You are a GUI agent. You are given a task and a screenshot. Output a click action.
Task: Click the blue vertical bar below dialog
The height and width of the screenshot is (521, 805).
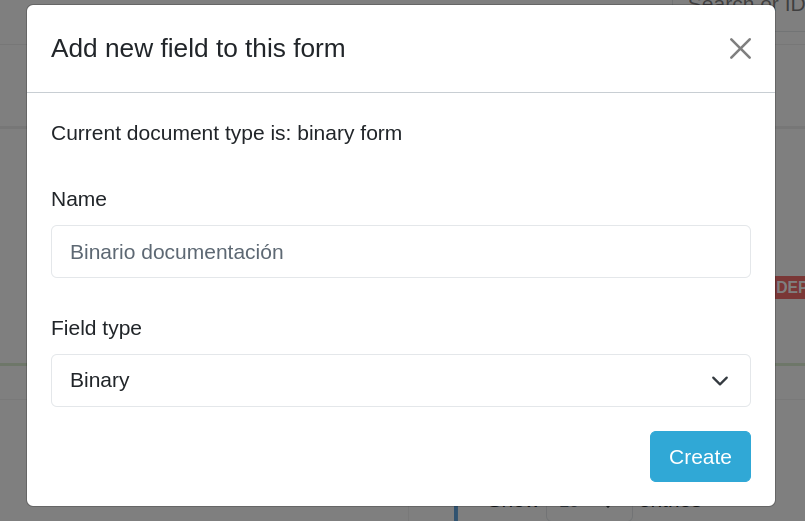click(456, 513)
